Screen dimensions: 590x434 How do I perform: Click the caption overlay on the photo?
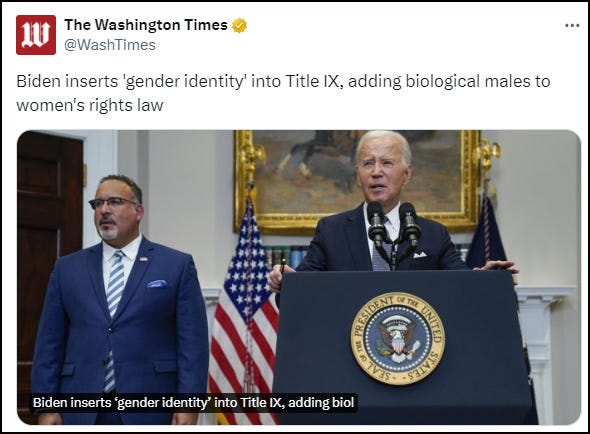[x=193, y=402]
